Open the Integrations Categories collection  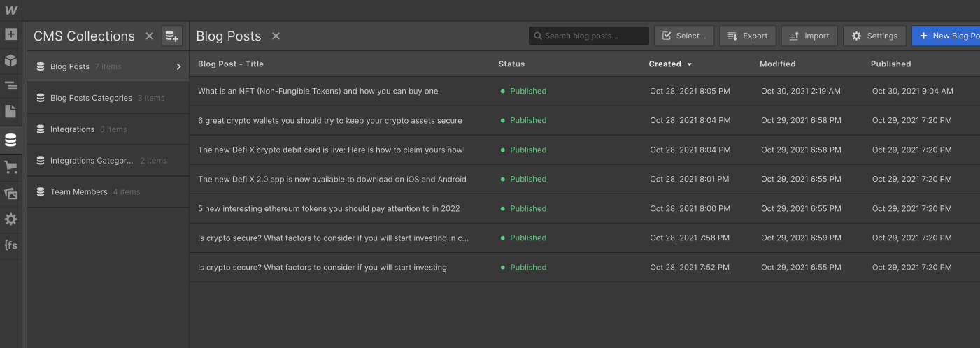[x=108, y=161]
